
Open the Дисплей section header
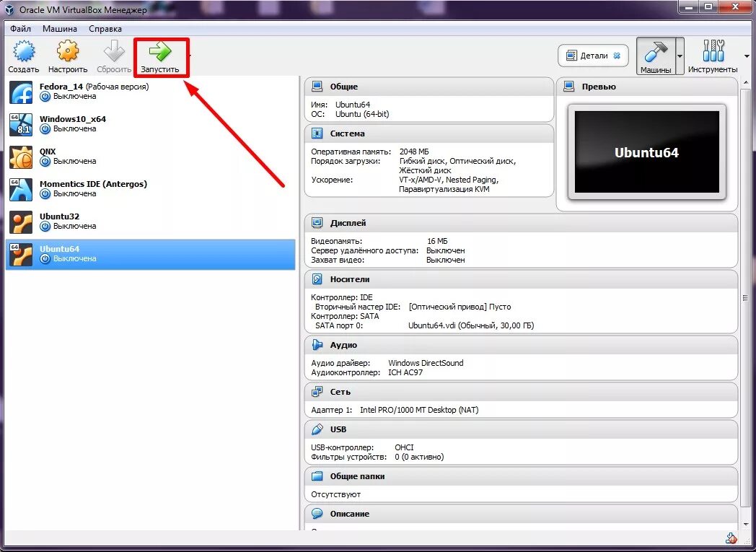pos(522,223)
